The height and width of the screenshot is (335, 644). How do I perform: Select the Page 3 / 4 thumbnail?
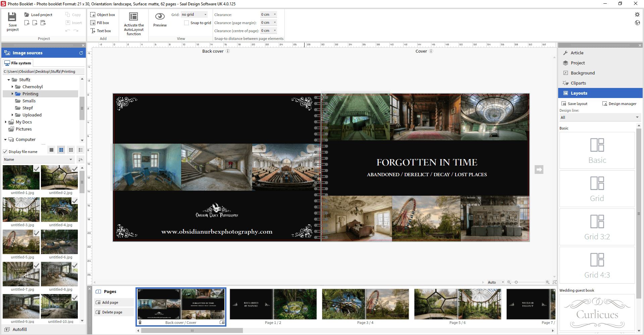coord(365,304)
